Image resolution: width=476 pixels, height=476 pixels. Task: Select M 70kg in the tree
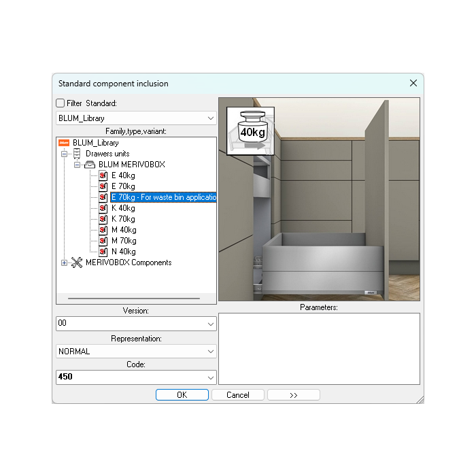(124, 241)
